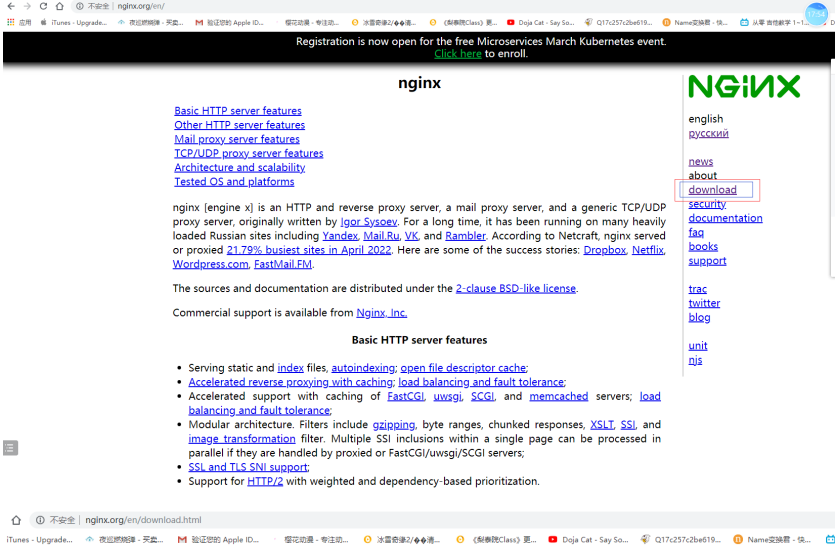838x548 pixels.
Task: Open Mail proxy server features link
Action: click(237, 139)
